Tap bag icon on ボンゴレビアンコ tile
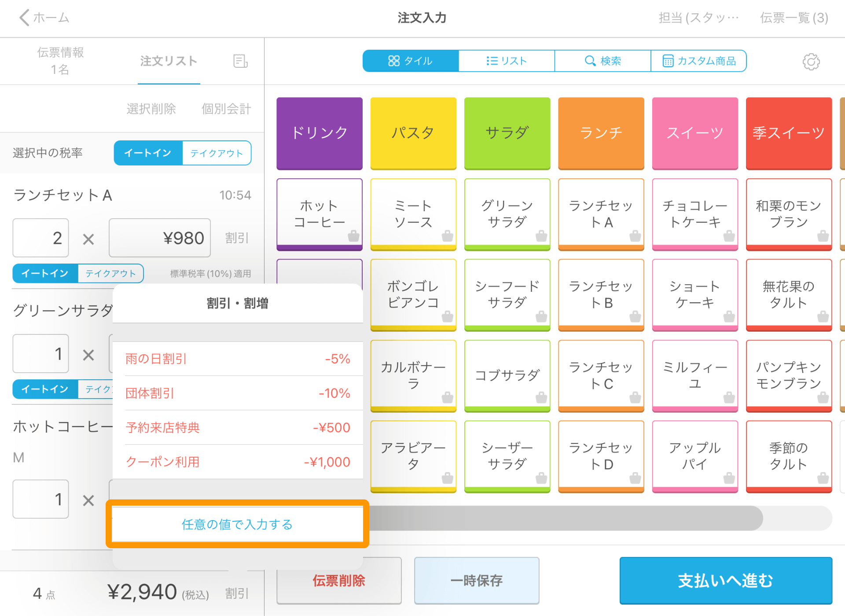The height and width of the screenshot is (616, 845). pos(447,316)
